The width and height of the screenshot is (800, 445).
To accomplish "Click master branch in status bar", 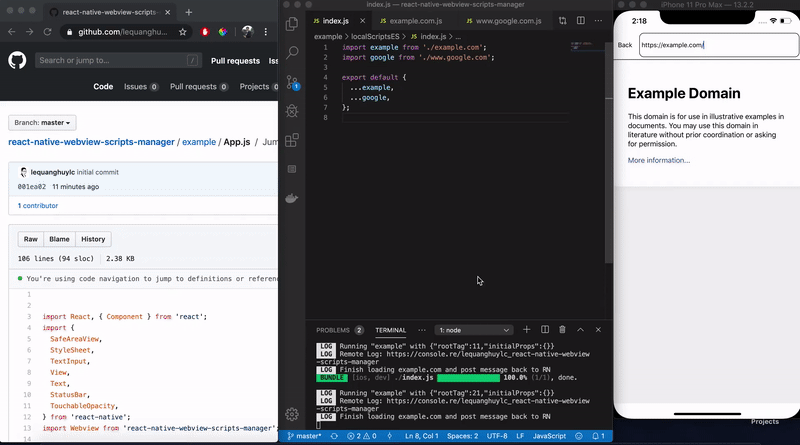I will point(304,436).
